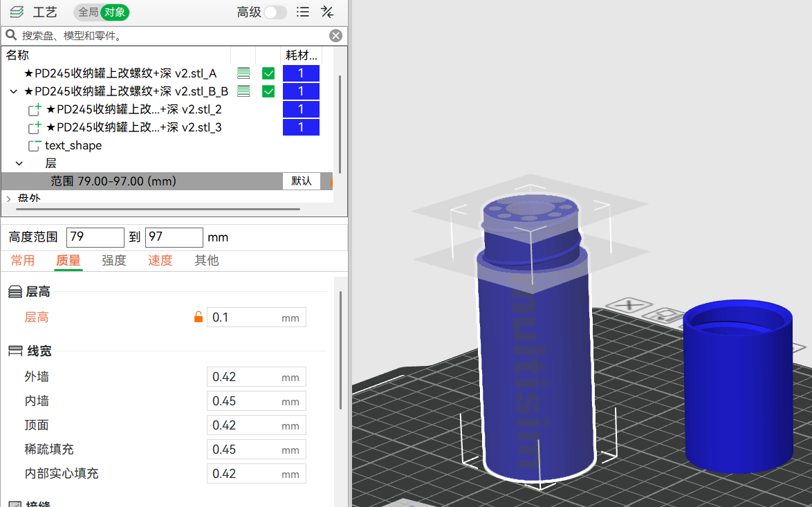Screen dimensions: 812x507
Task: Open the filament swatch for stl_A
Action: 301,73
